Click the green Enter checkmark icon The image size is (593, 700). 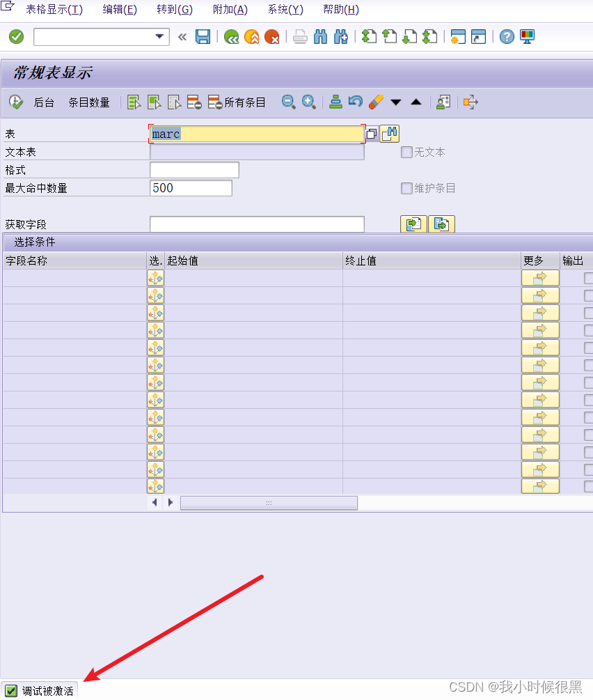17,37
